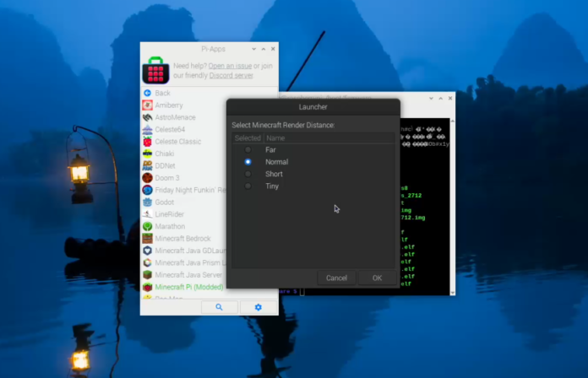Select Minecraft Pi (Modded) list entry

click(x=188, y=288)
